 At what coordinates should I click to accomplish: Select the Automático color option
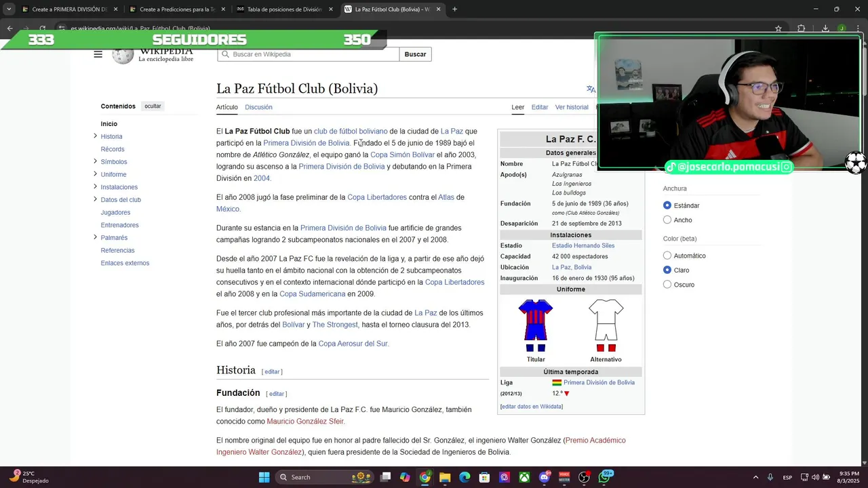[x=667, y=256]
